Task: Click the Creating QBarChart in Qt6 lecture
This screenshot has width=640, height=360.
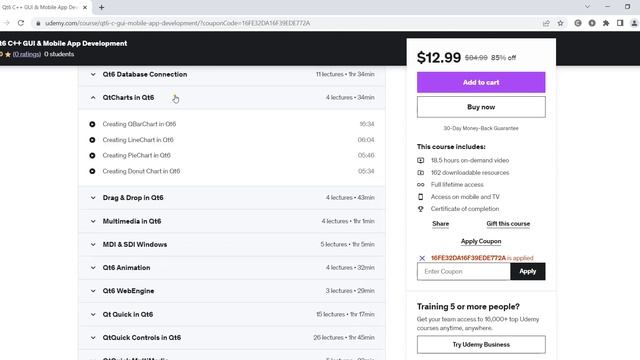Action: tap(139, 124)
